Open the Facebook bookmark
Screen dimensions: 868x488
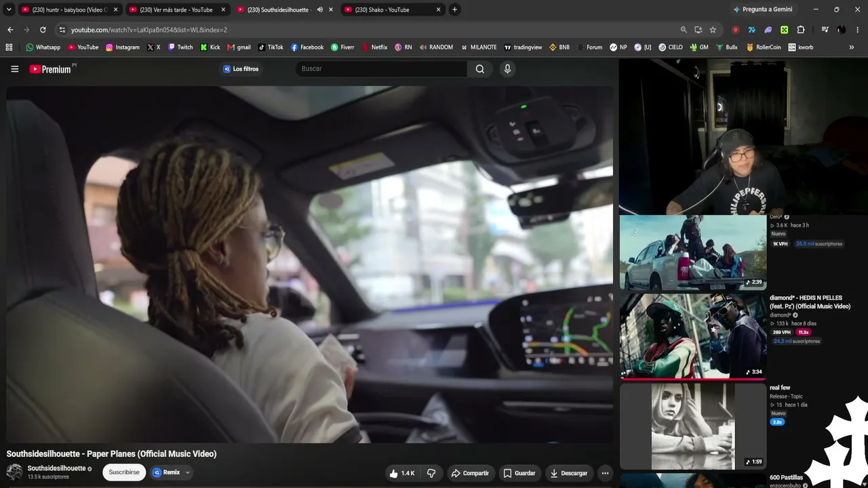pyautogui.click(x=307, y=47)
